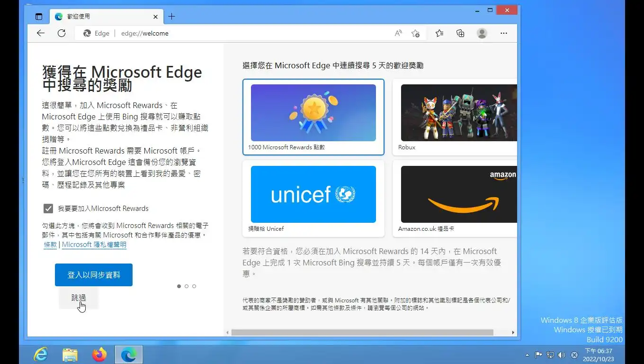The width and height of the screenshot is (644, 364).
Task: Open volume speaker icon in tray
Action: click(x=562, y=355)
